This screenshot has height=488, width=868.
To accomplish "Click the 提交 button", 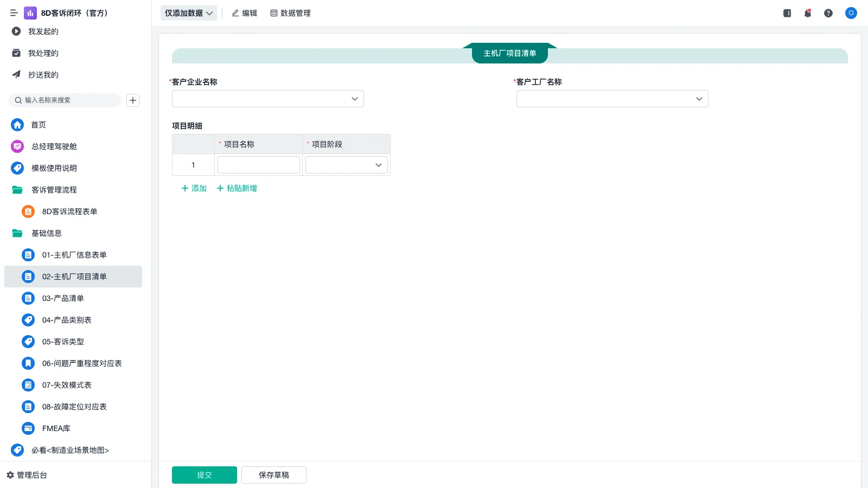I will 204,474.
